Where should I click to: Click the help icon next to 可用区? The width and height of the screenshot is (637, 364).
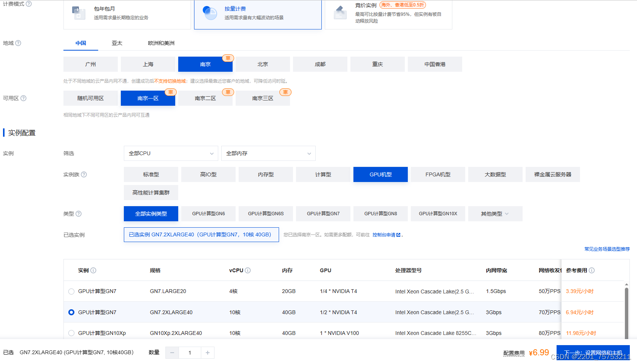[x=23, y=98]
